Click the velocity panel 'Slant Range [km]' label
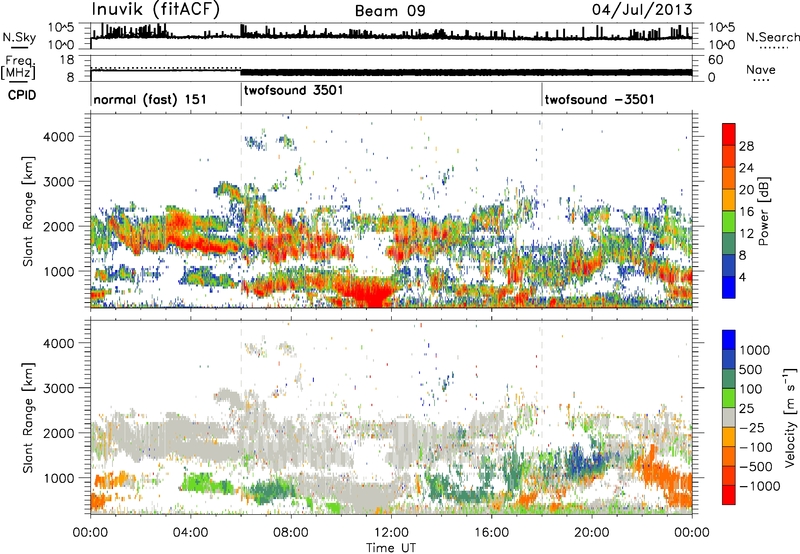 click(28, 418)
